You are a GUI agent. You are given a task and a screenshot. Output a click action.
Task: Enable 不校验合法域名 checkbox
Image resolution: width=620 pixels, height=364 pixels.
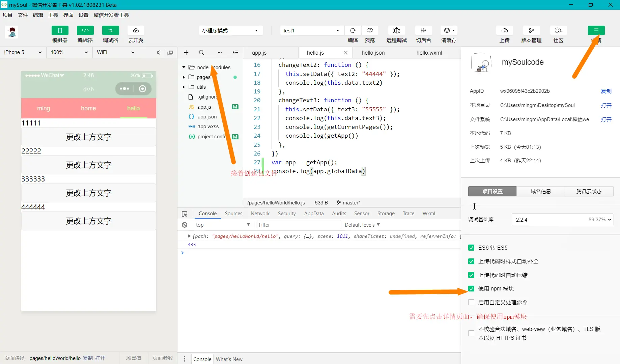coord(471,333)
